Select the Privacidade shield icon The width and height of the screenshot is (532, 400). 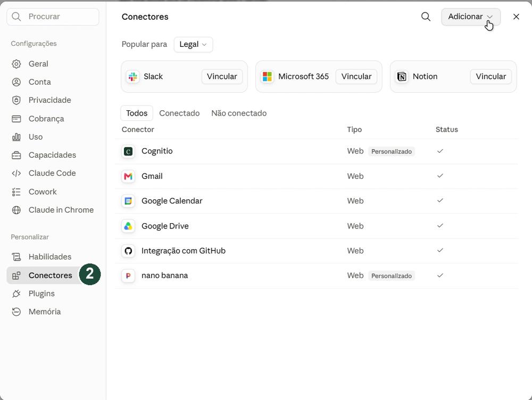pyautogui.click(x=16, y=100)
